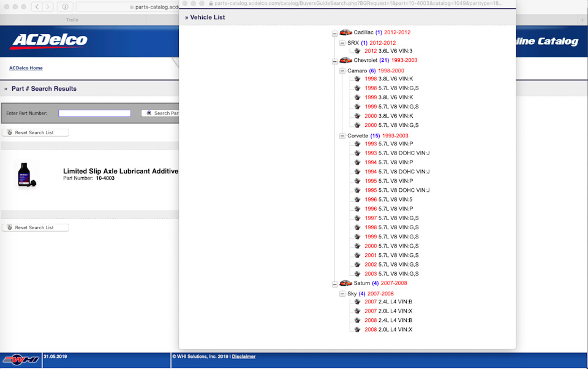Click engine icon beside 2000 3.8L V6 VIN:K
This screenshot has width=588, height=369.
click(x=357, y=116)
